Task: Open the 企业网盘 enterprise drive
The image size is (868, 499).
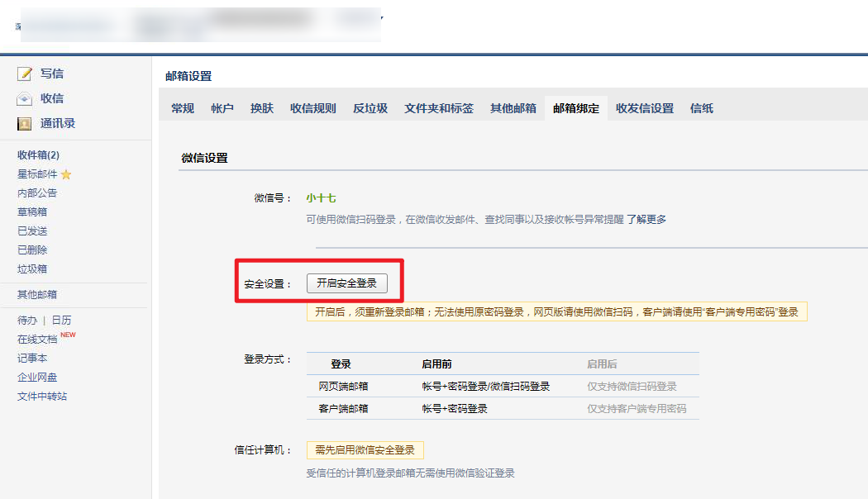Action: (37, 378)
